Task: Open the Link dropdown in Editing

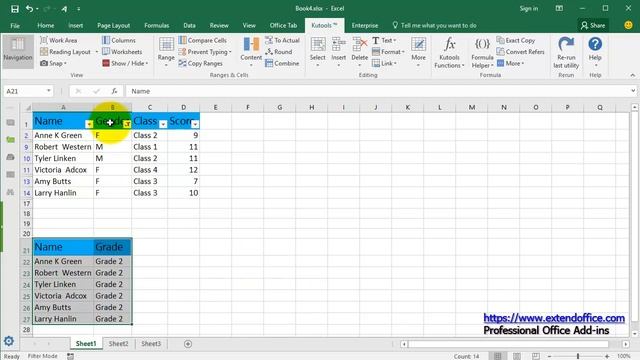Action: pos(384,63)
